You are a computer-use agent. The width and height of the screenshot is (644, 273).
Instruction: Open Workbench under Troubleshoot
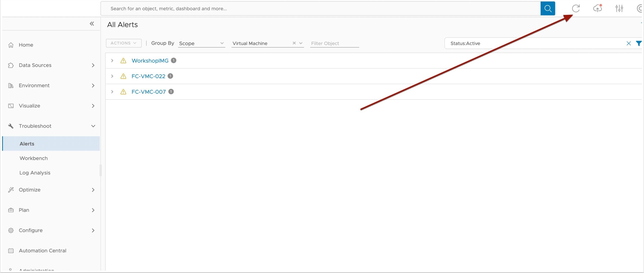coord(34,158)
